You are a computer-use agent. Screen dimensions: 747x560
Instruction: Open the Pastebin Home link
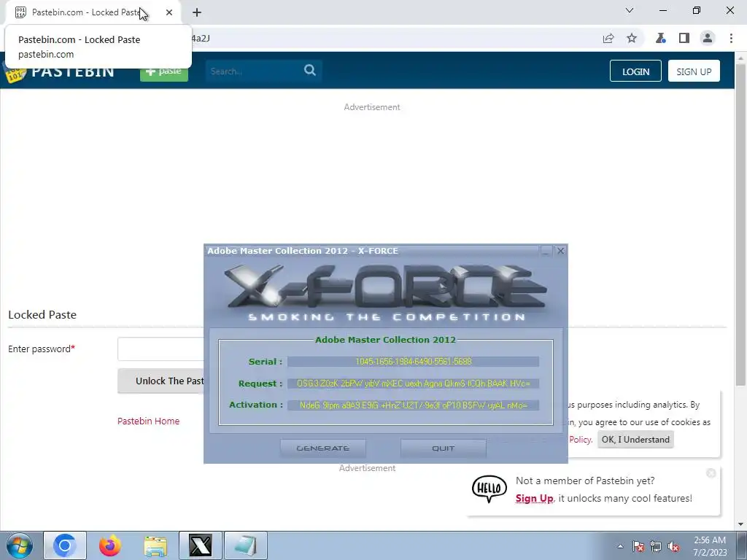coord(149,421)
